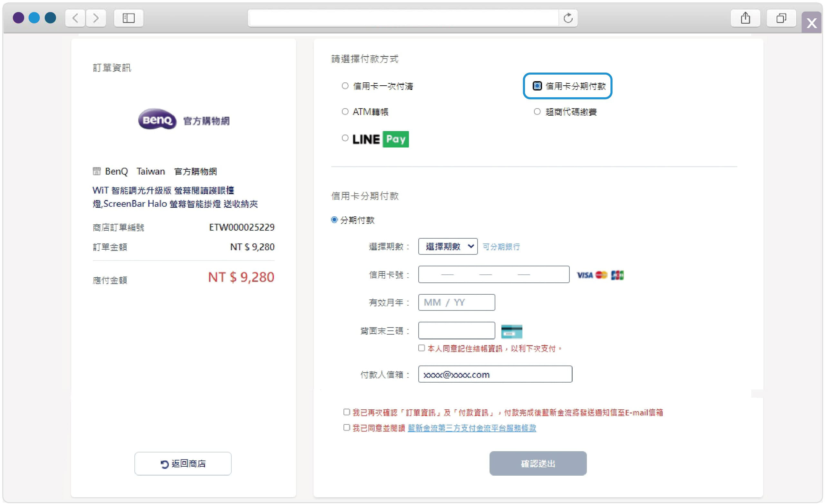Focus the 付款人信箱 email field
This screenshot has width=825, height=504.
[x=495, y=374]
